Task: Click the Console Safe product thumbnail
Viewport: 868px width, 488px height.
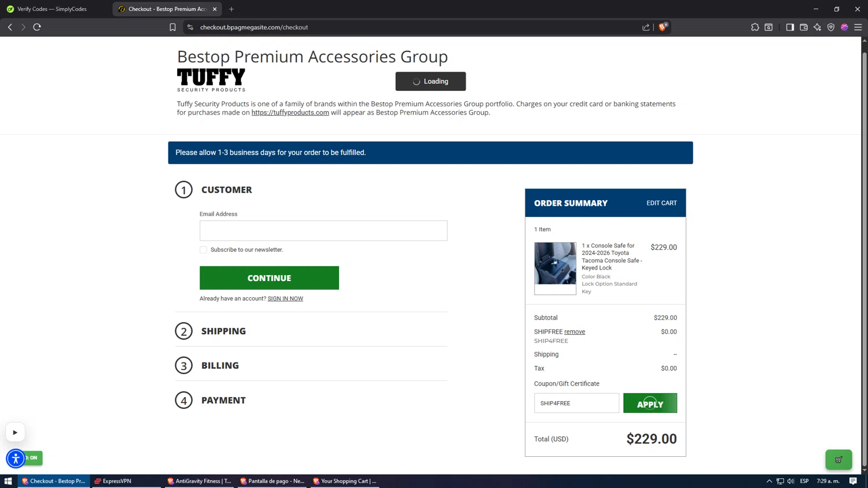Action: 555,268
